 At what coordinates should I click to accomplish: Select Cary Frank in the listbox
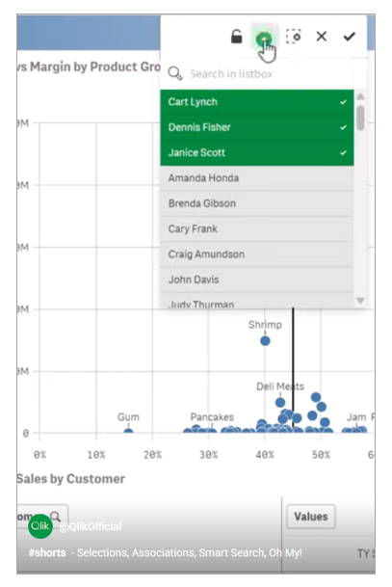[x=257, y=228]
